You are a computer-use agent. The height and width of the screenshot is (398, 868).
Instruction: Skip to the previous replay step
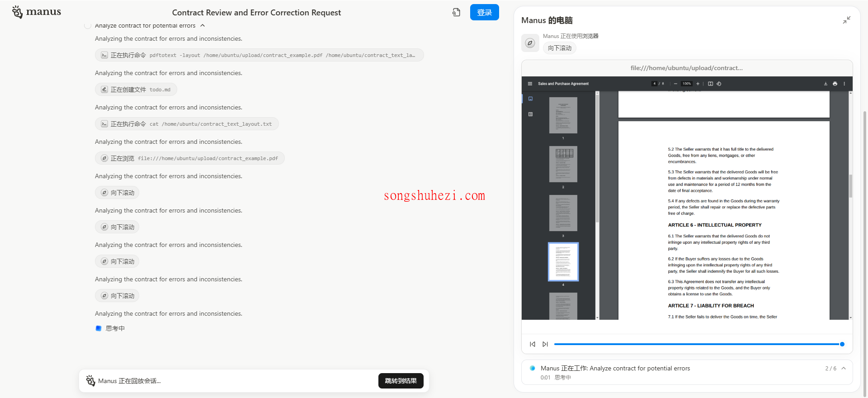[x=533, y=344]
